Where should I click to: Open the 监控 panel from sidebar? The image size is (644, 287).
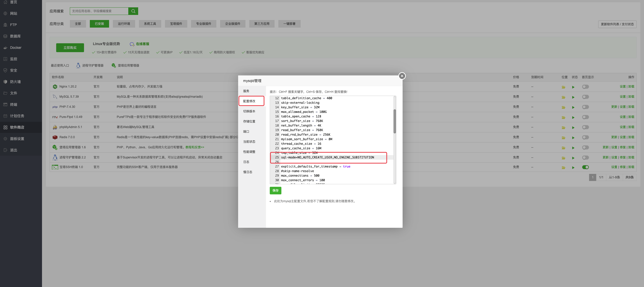tap(14, 59)
